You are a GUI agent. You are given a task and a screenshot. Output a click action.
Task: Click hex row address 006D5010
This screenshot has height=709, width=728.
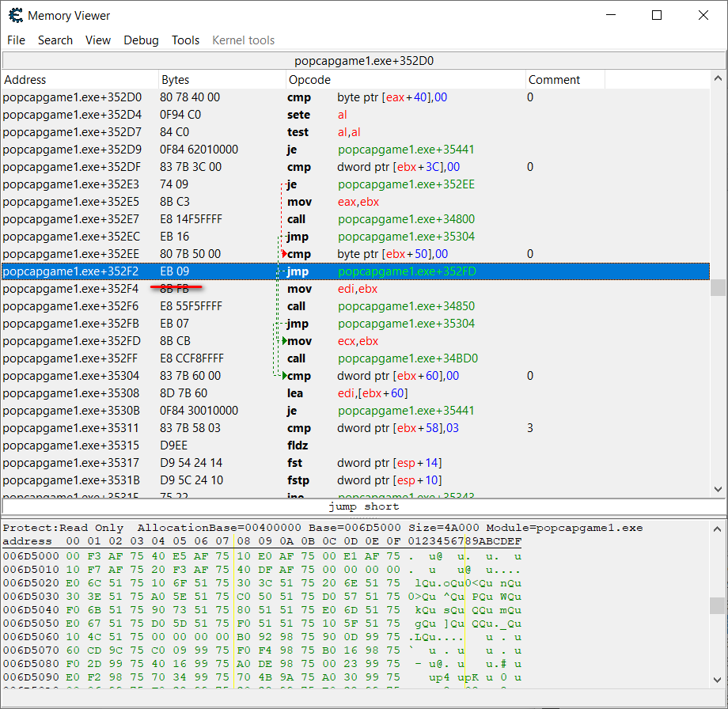(x=31, y=570)
